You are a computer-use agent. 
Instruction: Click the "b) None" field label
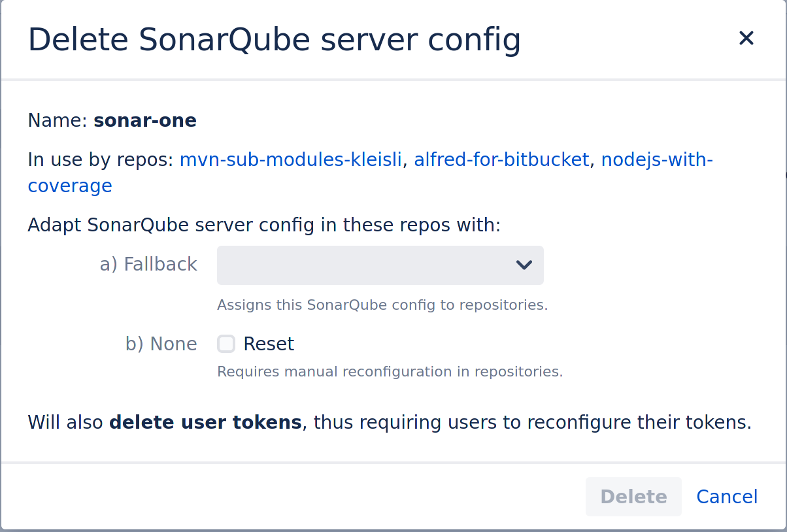pos(161,344)
